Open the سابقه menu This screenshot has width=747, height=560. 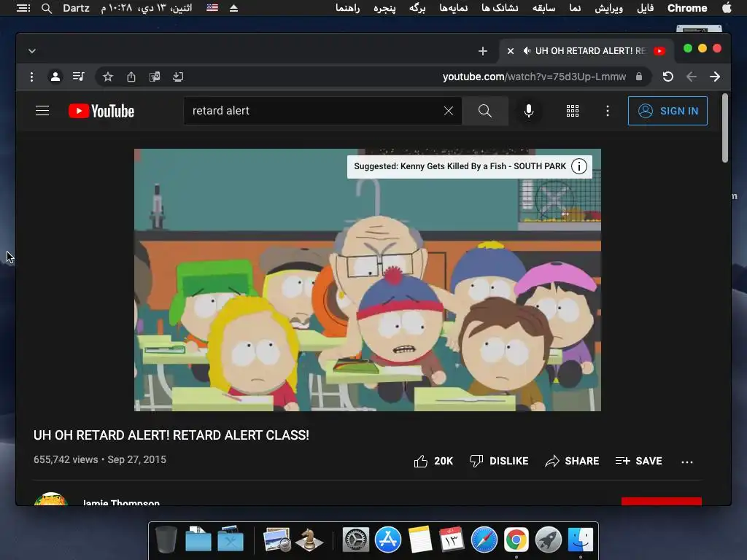(543, 8)
